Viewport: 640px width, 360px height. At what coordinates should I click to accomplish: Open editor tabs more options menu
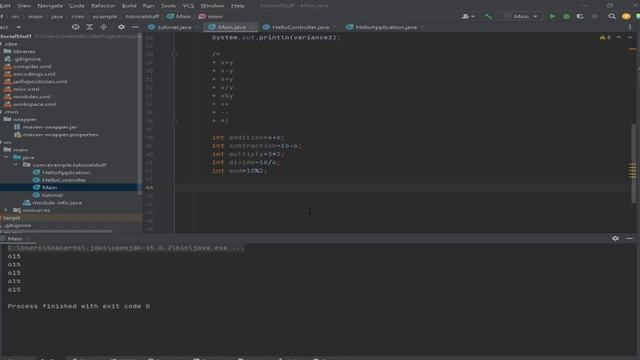coord(630,27)
